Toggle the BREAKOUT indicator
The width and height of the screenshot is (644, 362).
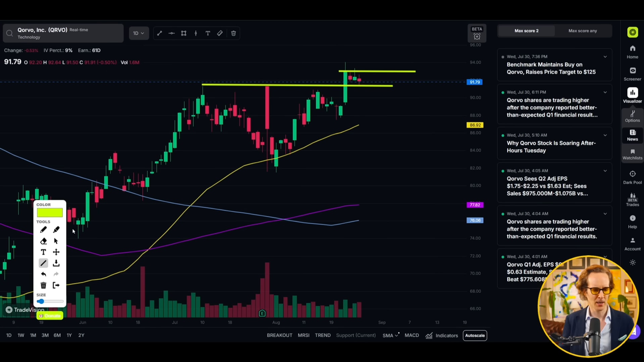point(280,335)
